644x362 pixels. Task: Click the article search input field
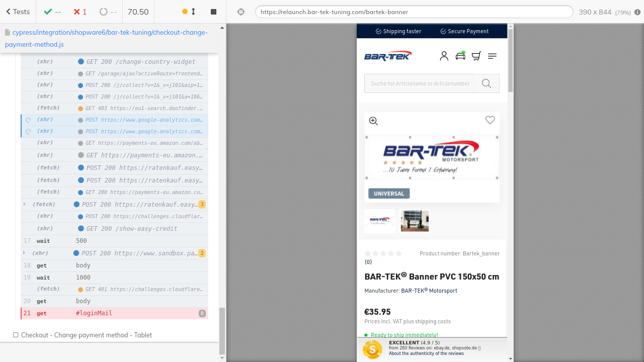[x=419, y=83]
